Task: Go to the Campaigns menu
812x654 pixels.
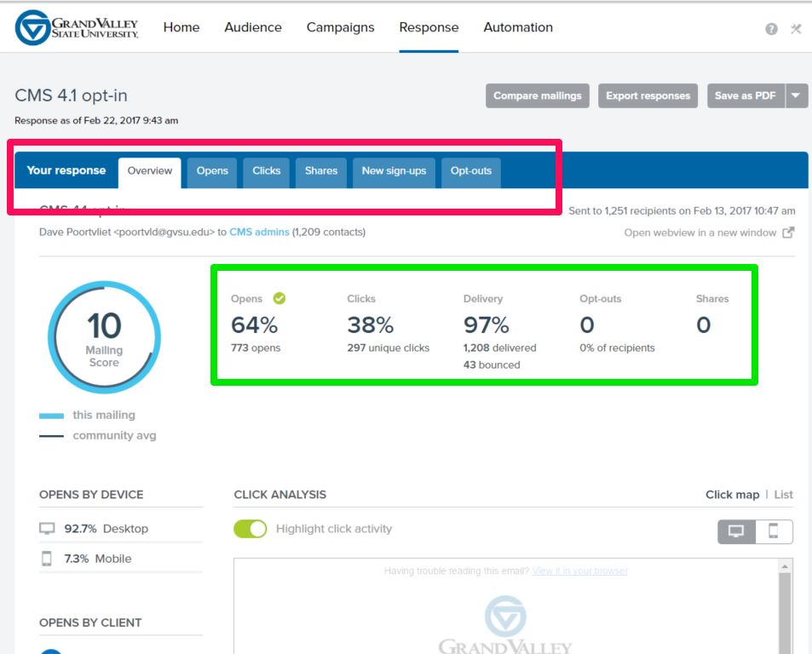Action: [340, 27]
